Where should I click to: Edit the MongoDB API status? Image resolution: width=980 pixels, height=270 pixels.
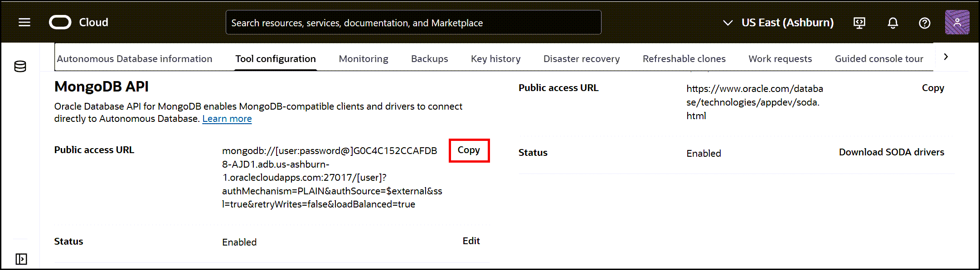471,241
